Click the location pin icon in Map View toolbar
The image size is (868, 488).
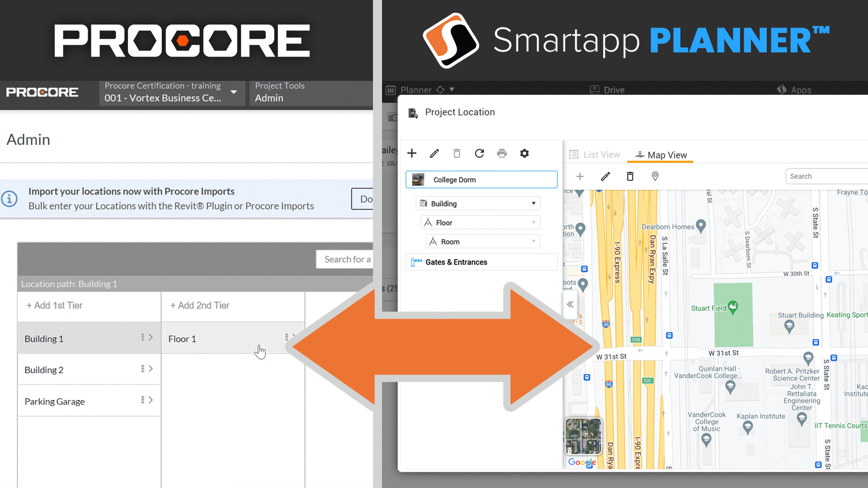click(x=655, y=176)
